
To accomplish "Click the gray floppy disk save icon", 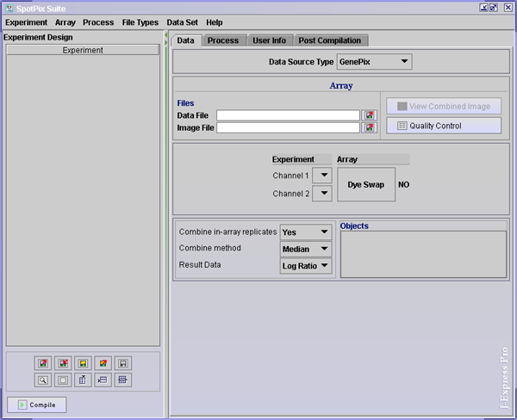I will click(x=122, y=363).
